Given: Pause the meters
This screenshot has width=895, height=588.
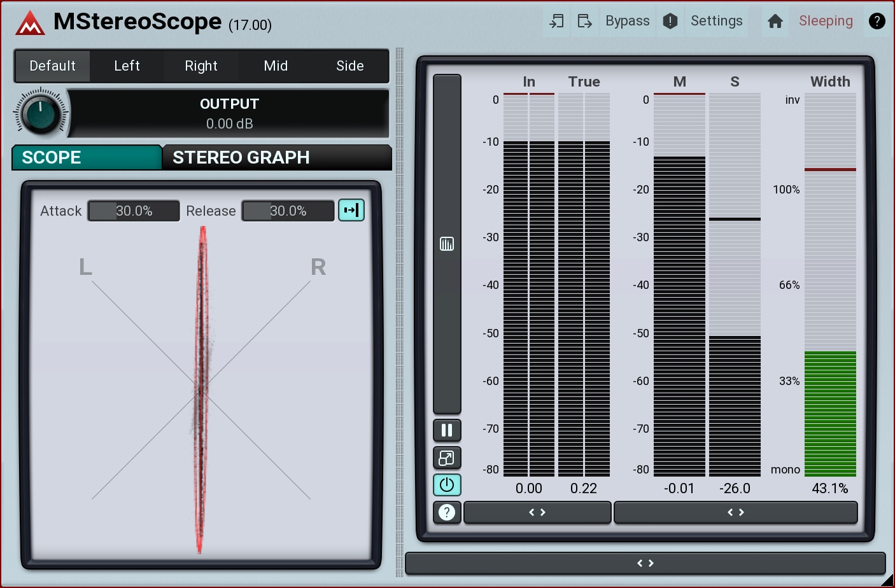Looking at the screenshot, I should coord(447,430).
